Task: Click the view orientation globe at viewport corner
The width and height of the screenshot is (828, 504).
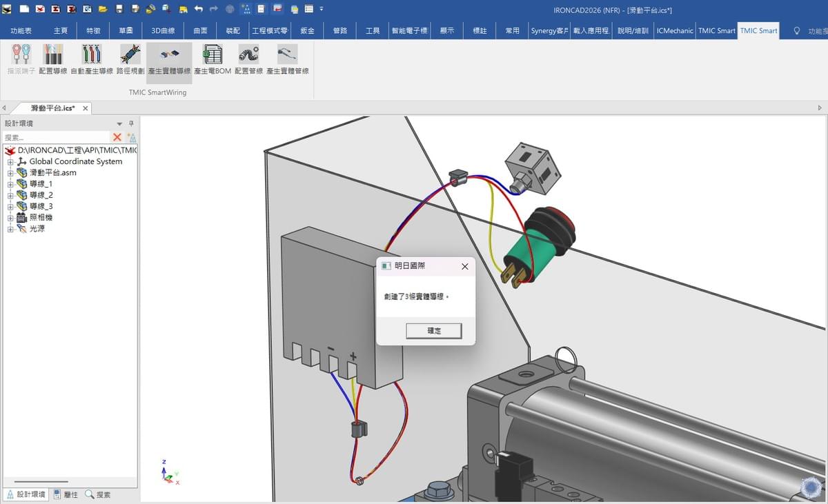Action: click(810, 487)
